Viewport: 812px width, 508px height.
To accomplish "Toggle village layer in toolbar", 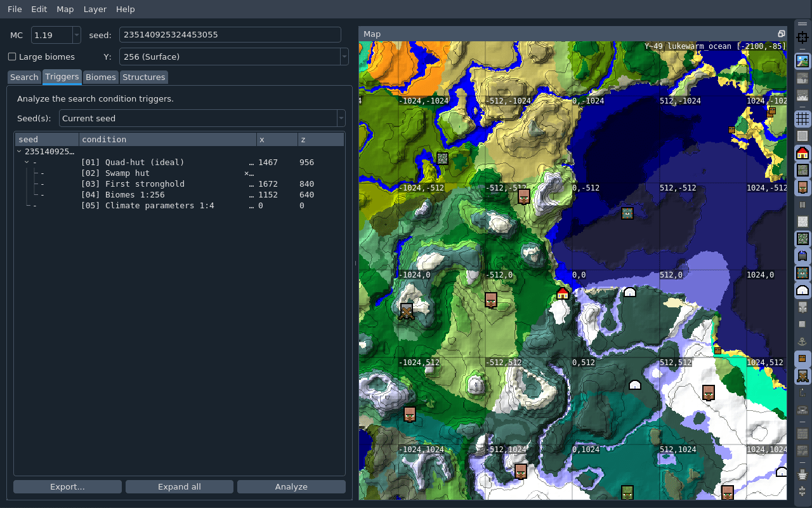I will click(802, 187).
